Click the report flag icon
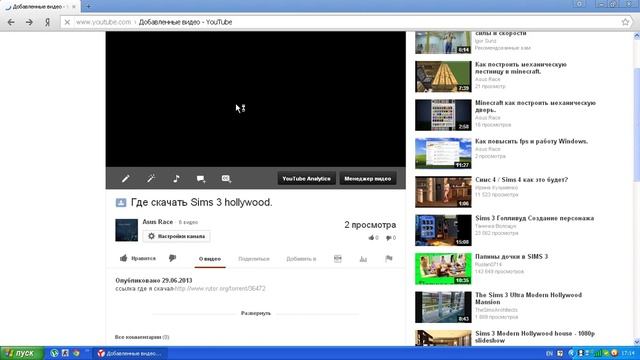640x360 pixels. point(389,258)
